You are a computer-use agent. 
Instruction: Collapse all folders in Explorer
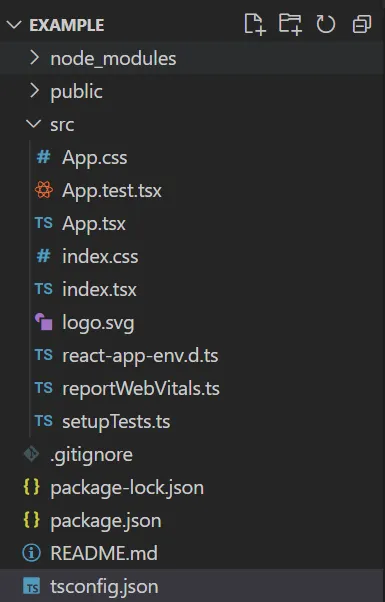[x=362, y=25]
